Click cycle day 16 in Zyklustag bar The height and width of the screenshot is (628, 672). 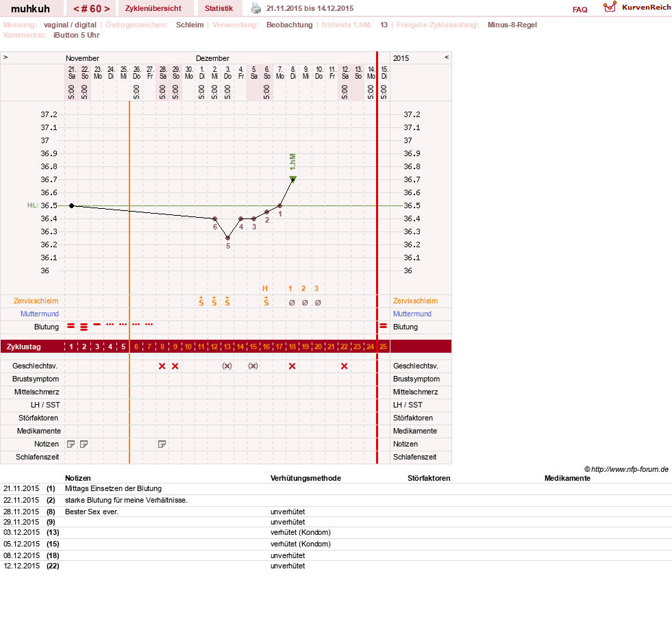[266, 347]
